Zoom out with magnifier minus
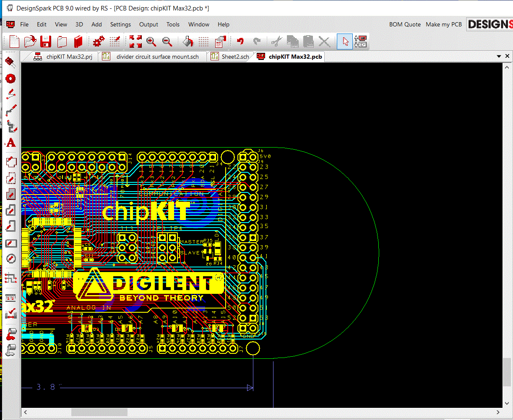The height and width of the screenshot is (420, 513). 167,41
